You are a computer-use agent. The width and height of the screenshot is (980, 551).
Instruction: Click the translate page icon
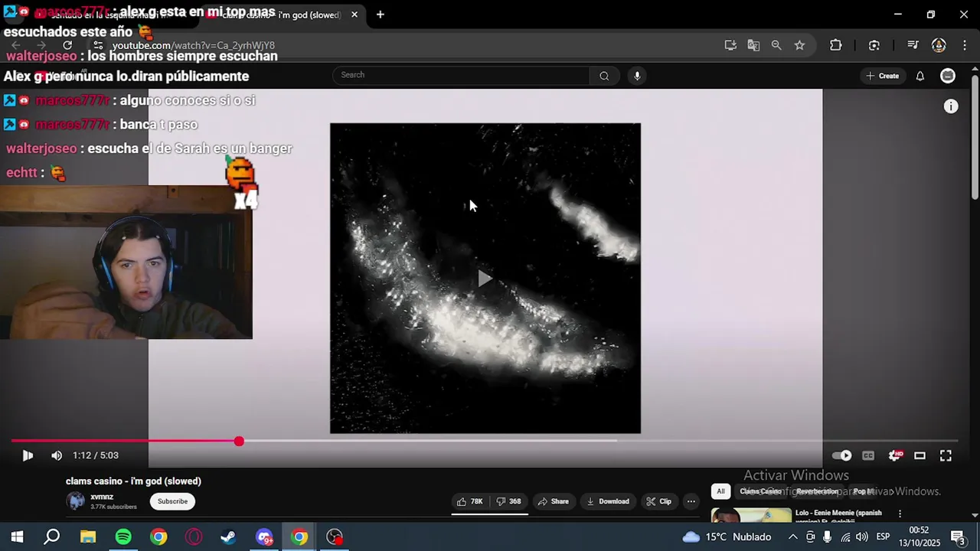click(x=753, y=45)
